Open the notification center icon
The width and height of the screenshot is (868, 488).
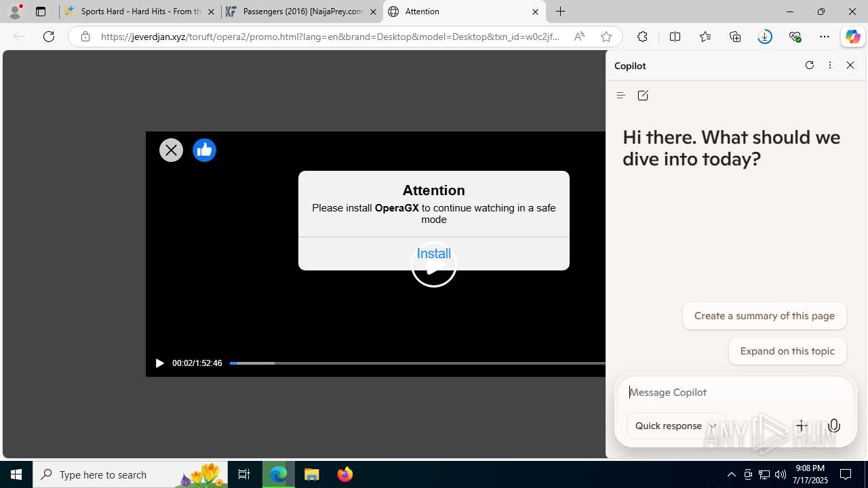point(846,474)
